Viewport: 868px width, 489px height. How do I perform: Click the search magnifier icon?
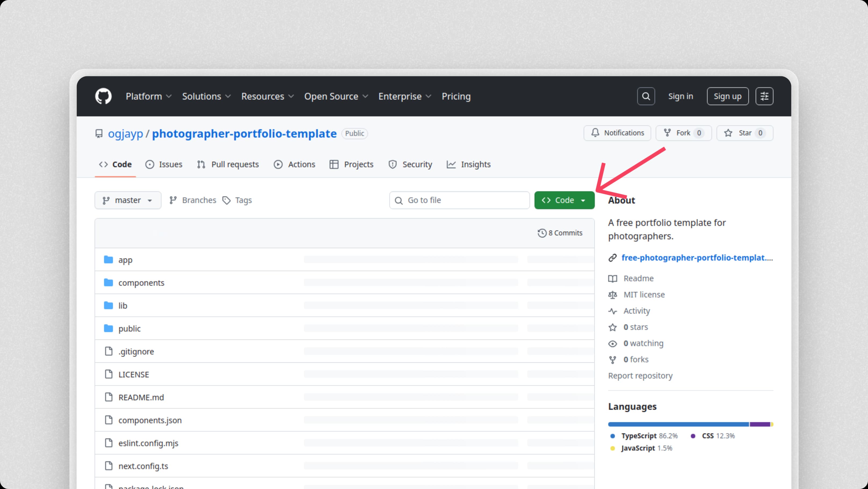tap(646, 96)
